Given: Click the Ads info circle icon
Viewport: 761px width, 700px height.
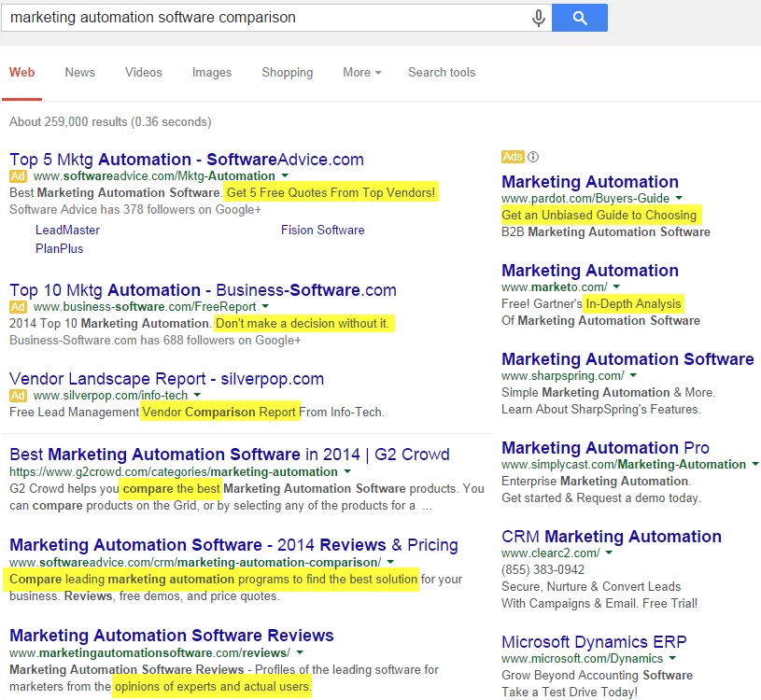Looking at the screenshot, I should pos(532,157).
